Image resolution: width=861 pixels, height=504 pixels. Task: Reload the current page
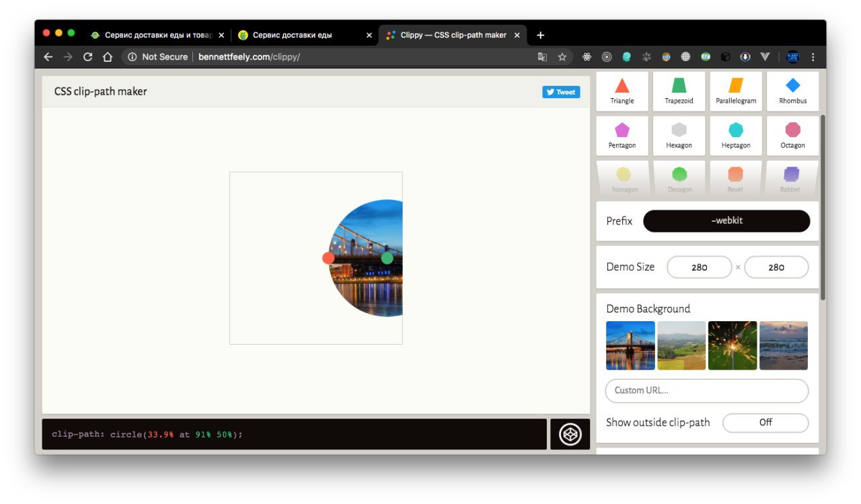pos(87,57)
